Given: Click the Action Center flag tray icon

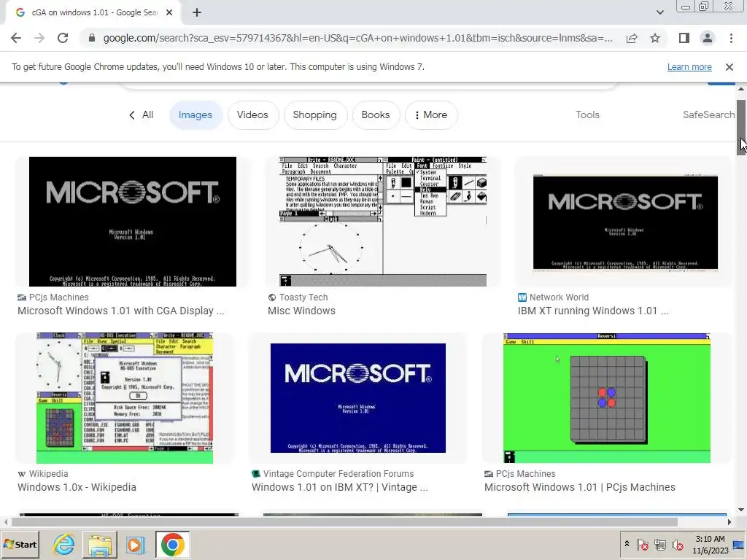Looking at the screenshot, I should 643,545.
